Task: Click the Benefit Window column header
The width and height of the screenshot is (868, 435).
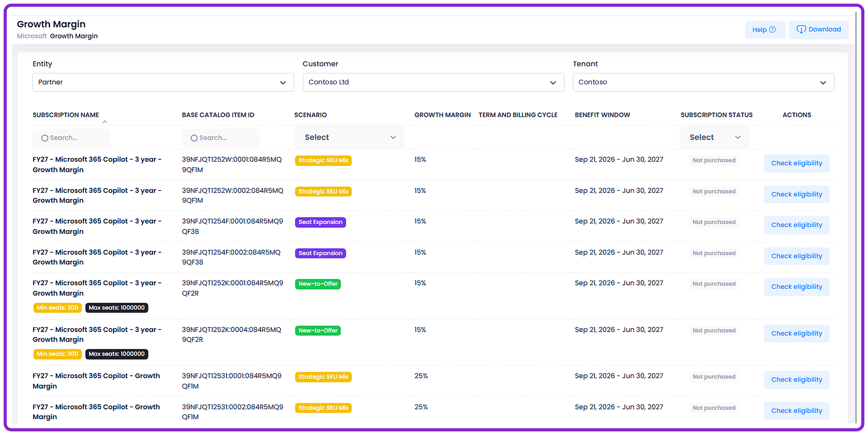Action: click(x=602, y=115)
